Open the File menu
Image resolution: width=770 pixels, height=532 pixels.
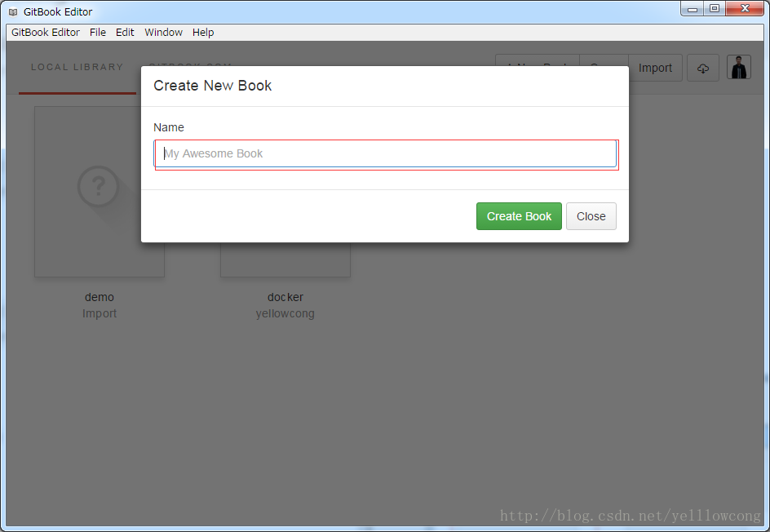pyautogui.click(x=97, y=33)
